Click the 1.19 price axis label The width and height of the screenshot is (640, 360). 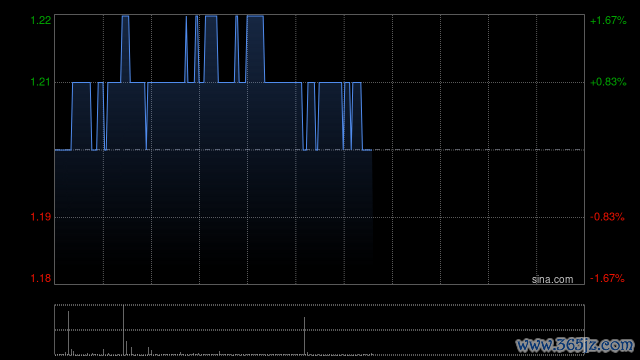point(41,217)
